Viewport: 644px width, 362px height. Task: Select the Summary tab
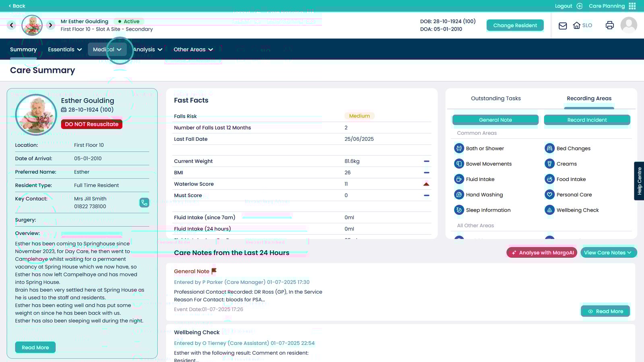tap(23, 49)
